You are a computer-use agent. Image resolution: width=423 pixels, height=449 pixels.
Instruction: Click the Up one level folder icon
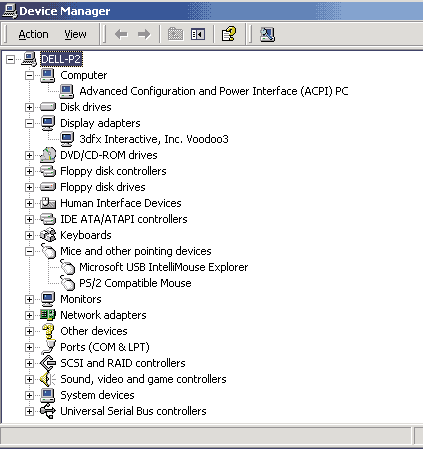[175, 34]
